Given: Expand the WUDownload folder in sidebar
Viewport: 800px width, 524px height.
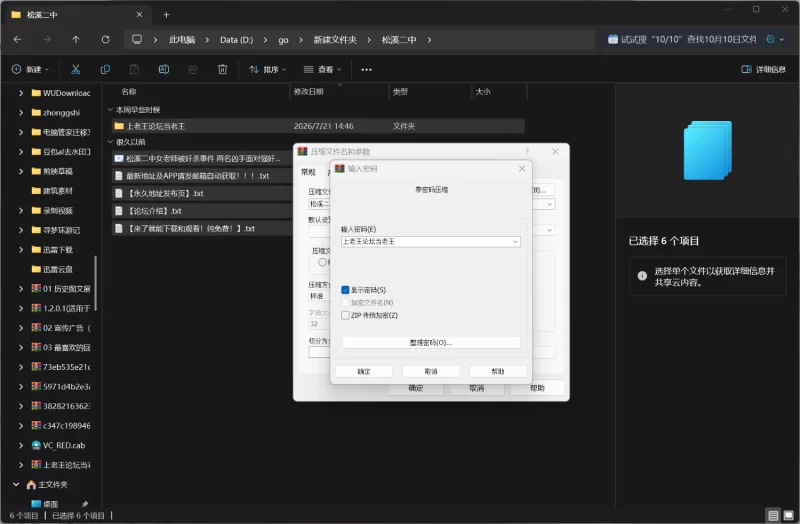Looking at the screenshot, I should 21,93.
